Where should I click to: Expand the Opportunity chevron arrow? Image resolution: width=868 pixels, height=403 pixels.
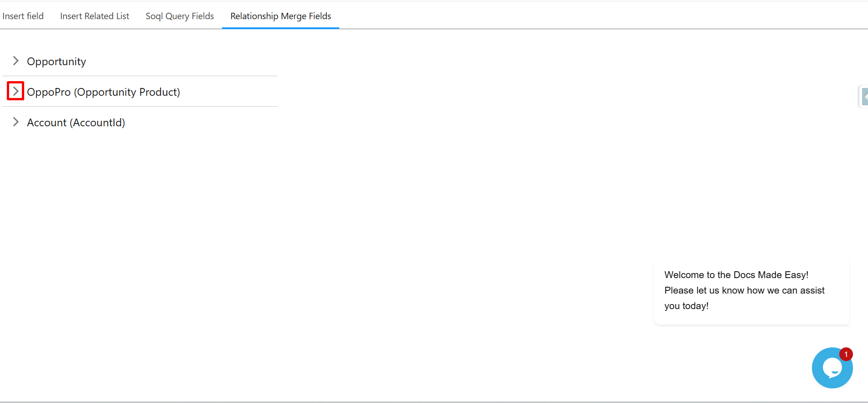point(16,61)
